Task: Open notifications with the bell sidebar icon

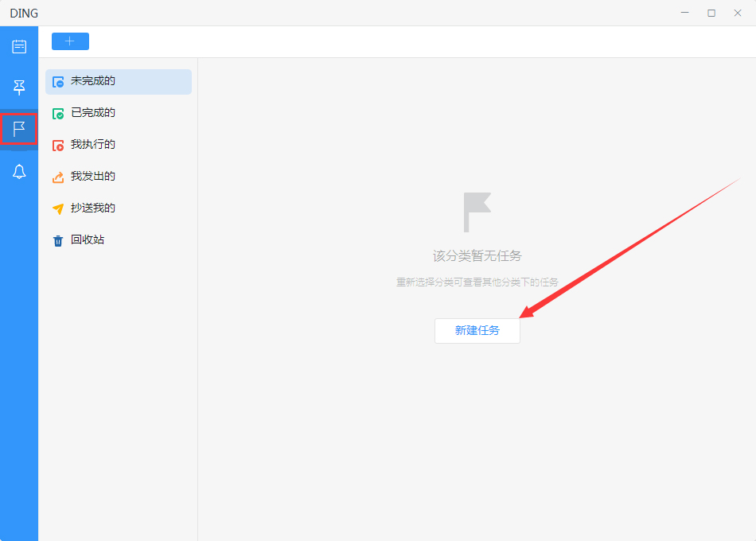Action: [x=18, y=170]
